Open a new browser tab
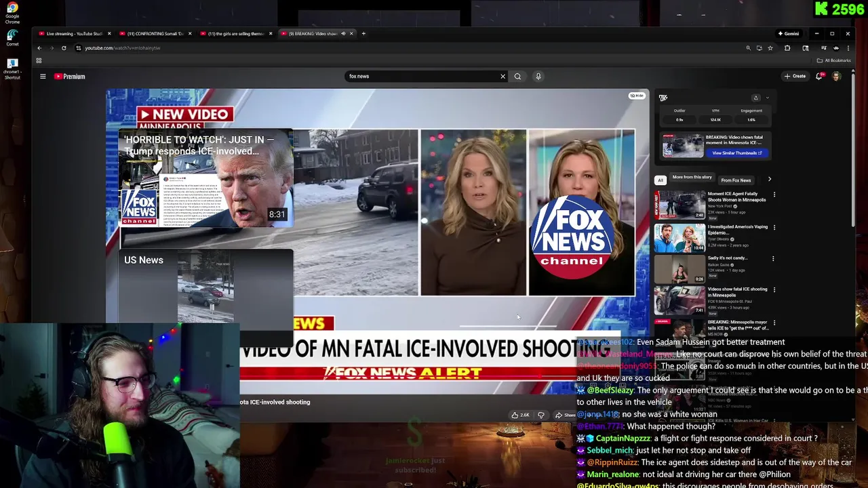 tap(363, 33)
